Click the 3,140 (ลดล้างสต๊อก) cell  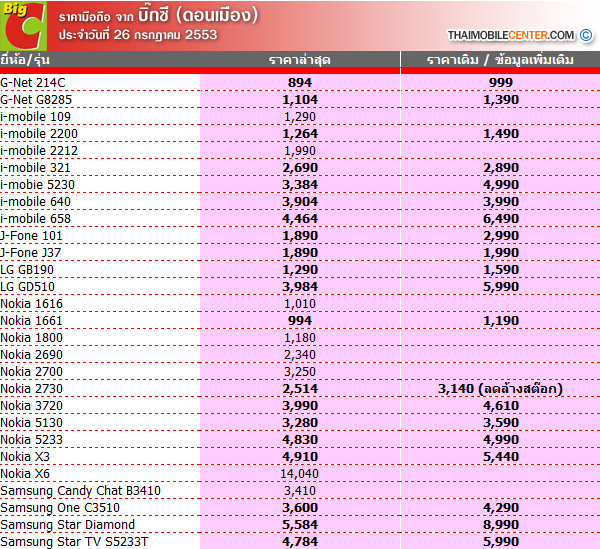pos(501,389)
